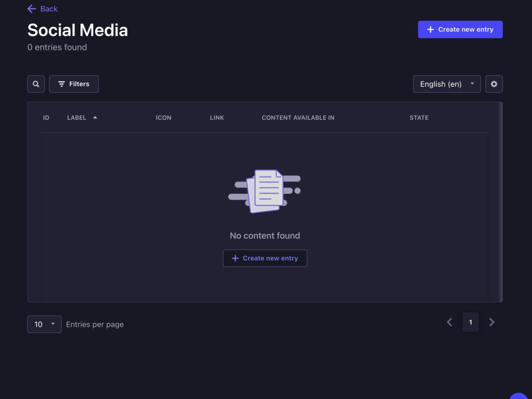Open view settings via the gear icon
Image resolution: width=532 pixels, height=399 pixels.
coord(494,84)
